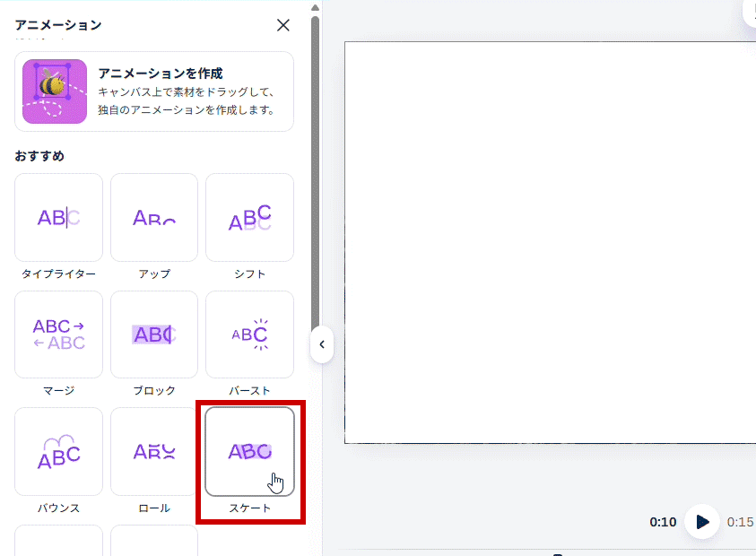Click the アニメーション panel title

tap(58, 25)
